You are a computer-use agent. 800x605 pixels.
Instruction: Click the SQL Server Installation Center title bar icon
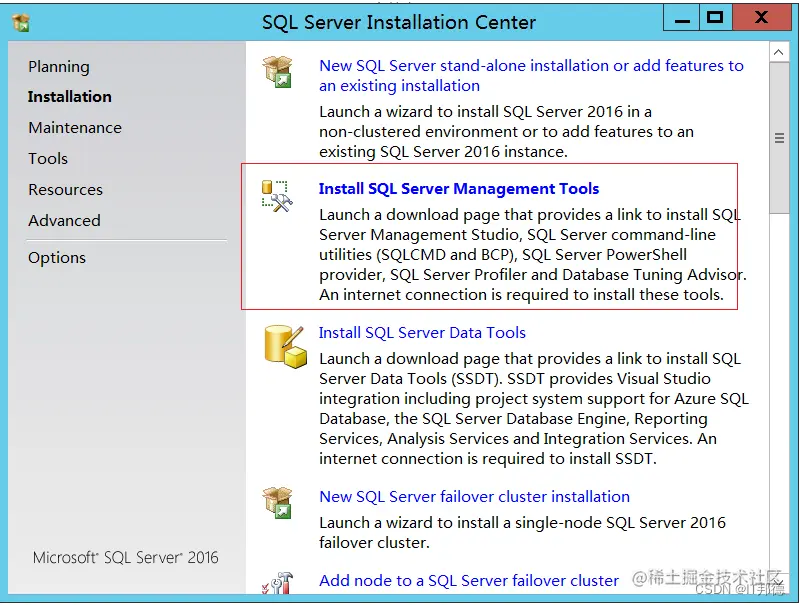coord(21,22)
